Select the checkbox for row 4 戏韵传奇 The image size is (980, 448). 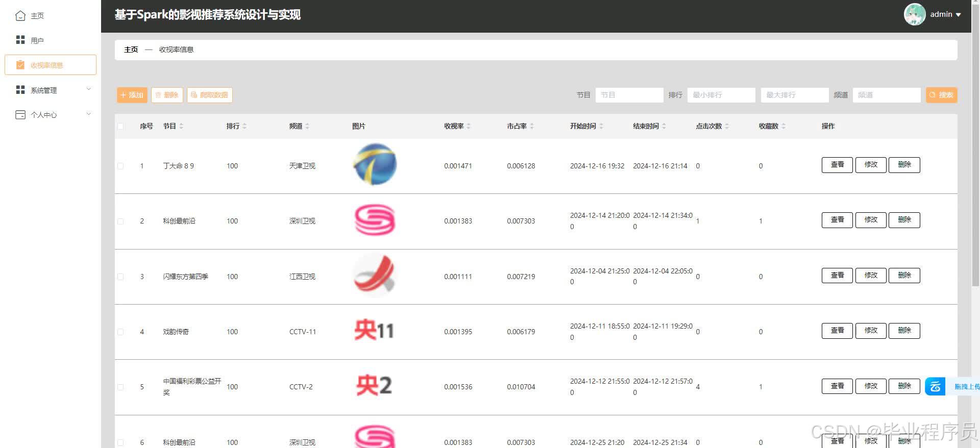tap(120, 332)
